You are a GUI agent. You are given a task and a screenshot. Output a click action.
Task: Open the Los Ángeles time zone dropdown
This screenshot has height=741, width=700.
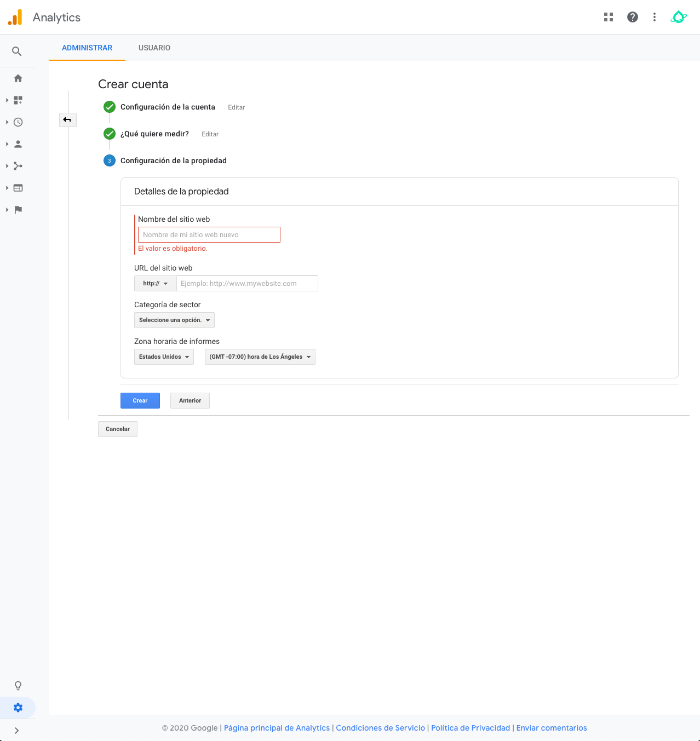point(260,357)
